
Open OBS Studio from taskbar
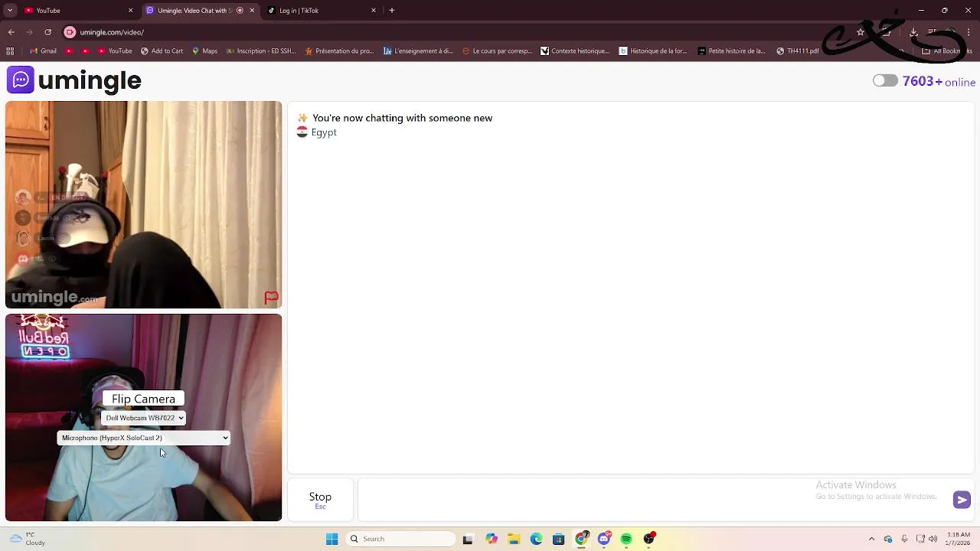click(x=649, y=539)
